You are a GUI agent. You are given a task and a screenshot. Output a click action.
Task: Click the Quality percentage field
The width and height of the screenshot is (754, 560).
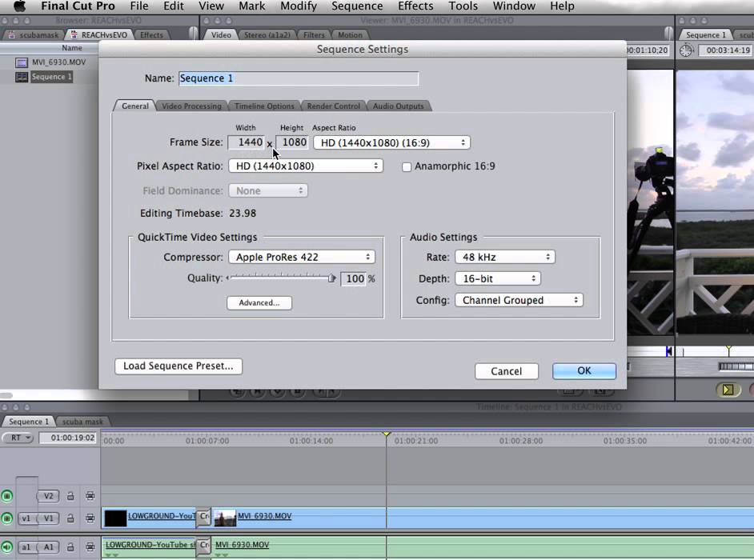tap(354, 278)
